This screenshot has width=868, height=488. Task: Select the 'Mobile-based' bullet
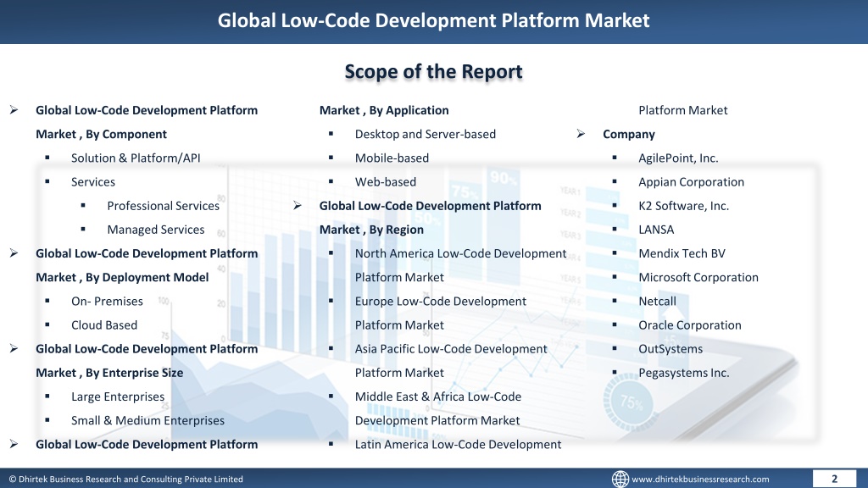tap(392, 158)
